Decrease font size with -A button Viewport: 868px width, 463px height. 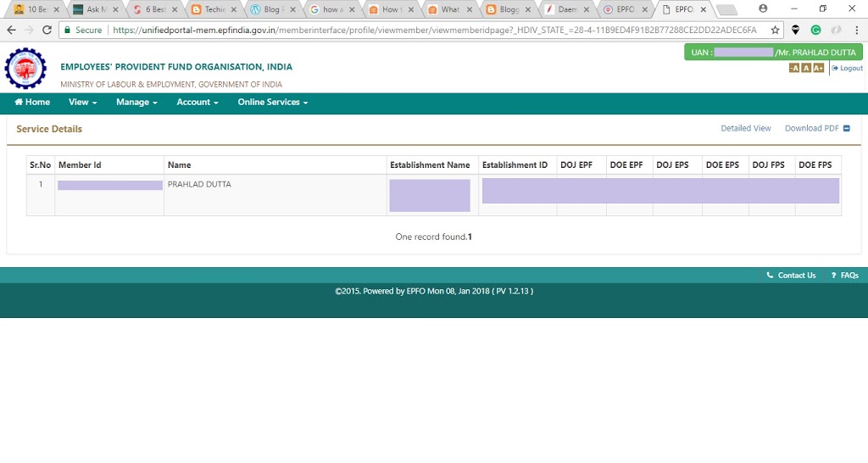coord(793,68)
